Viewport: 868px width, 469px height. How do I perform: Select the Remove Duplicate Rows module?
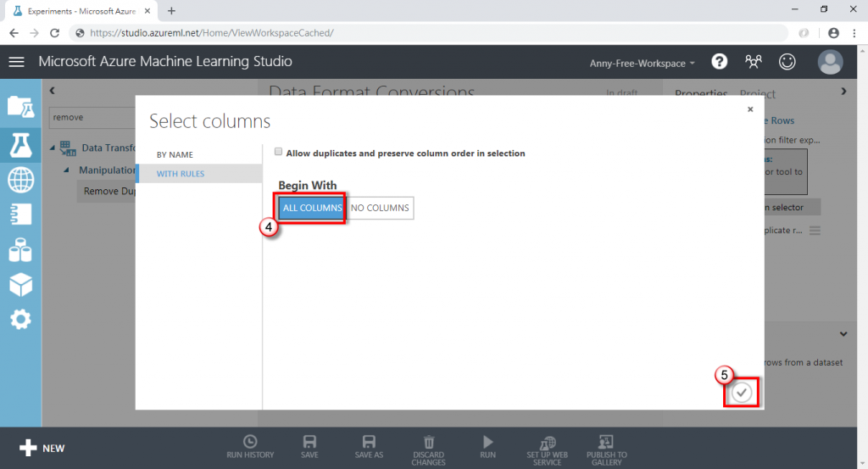(106, 191)
